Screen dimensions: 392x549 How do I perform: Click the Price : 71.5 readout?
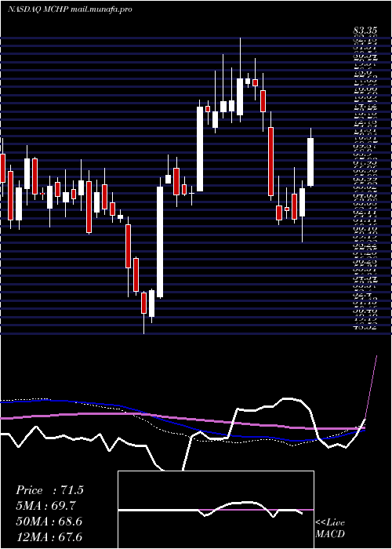(x=49, y=490)
